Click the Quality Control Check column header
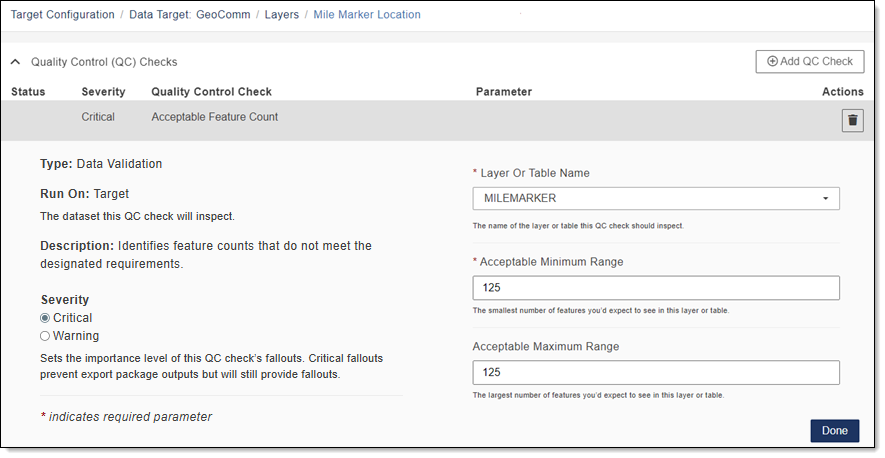The image size is (885, 458). click(211, 92)
